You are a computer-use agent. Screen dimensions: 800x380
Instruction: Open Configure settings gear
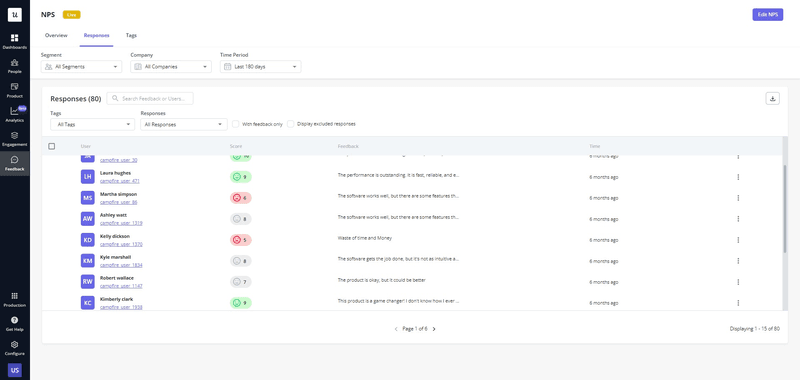14,347
